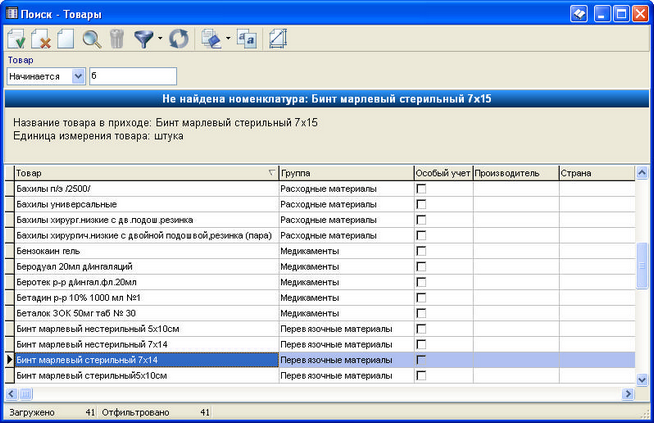Screen dimensions: 654x423
Task: Open the 'Начинается' condition dropdown
Action: (78, 76)
